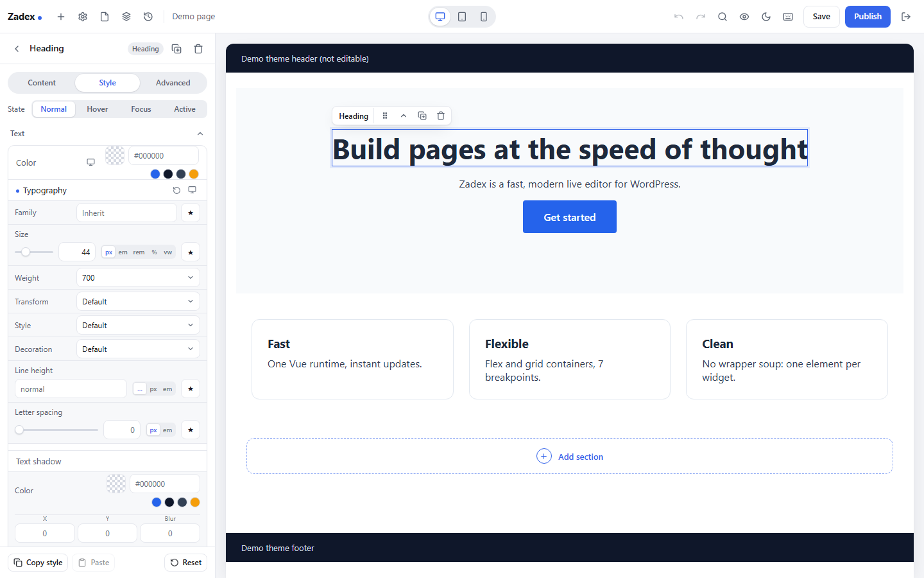The height and width of the screenshot is (578, 924).
Task: Switch to desktop device preview
Action: (440, 17)
